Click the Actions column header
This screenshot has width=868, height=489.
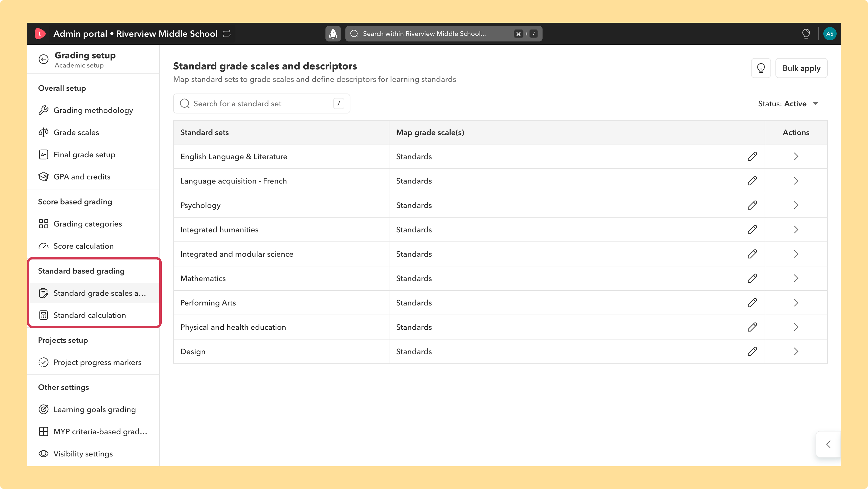(796, 132)
